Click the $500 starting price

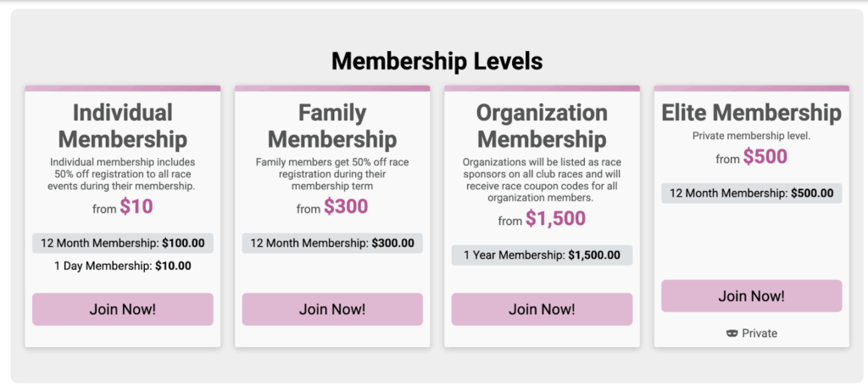(x=765, y=157)
